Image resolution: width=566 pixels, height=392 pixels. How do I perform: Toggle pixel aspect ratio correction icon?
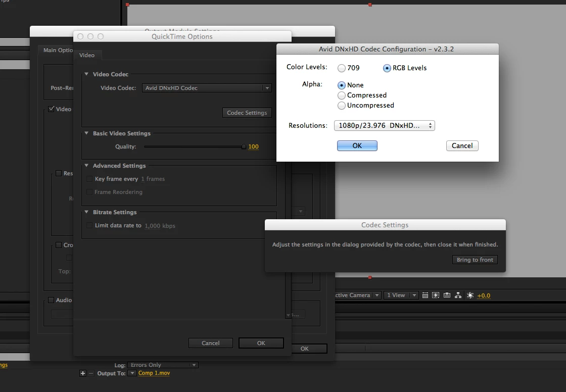(x=425, y=296)
